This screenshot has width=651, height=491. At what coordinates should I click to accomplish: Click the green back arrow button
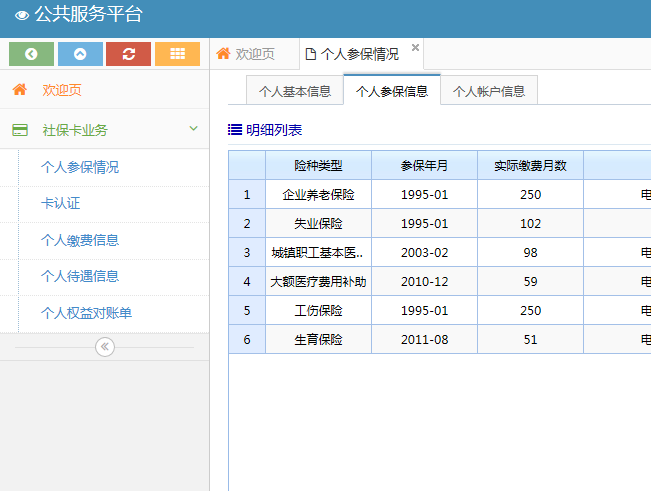(31, 54)
